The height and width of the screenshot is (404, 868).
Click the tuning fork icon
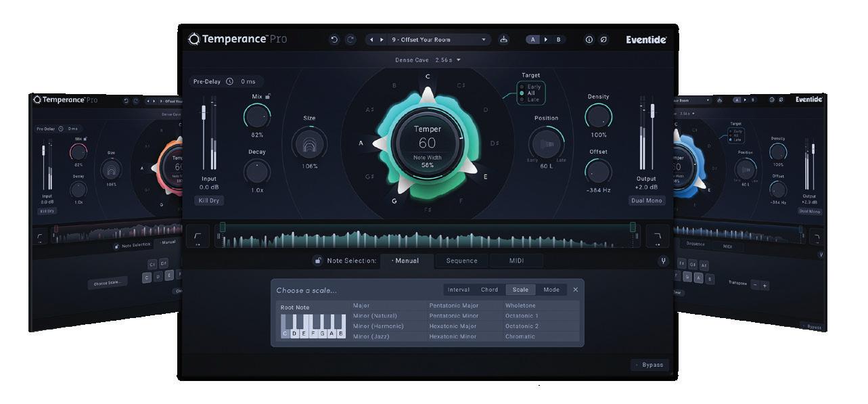[663, 261]
